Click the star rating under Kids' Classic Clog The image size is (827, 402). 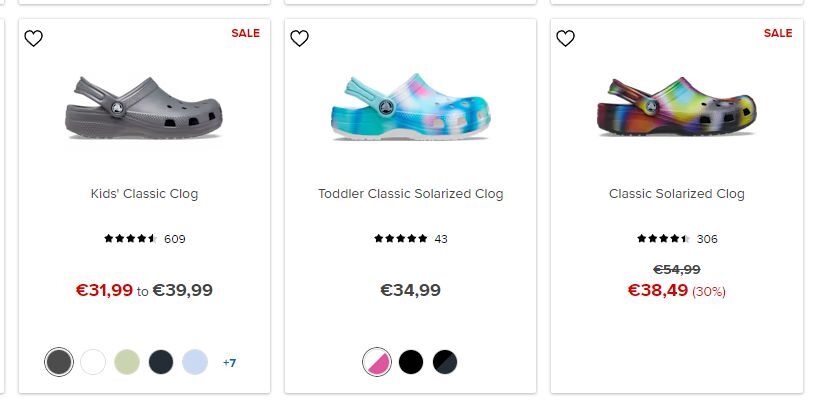[131, 239]
